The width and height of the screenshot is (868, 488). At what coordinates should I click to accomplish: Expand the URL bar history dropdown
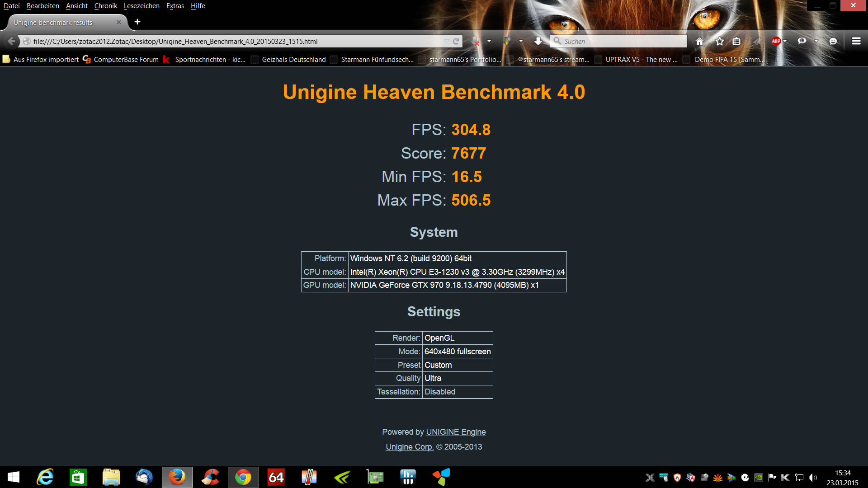446,41
